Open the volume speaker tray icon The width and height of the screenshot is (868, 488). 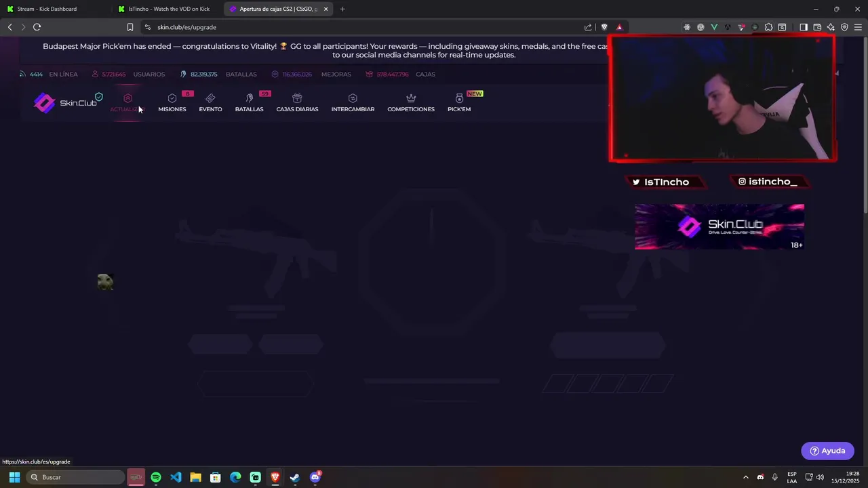[820, 477]
